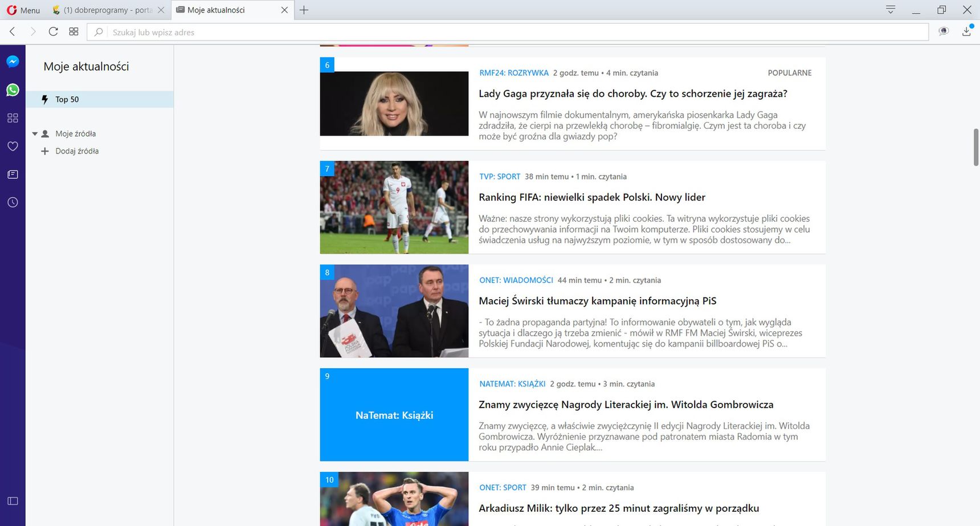
Task: Click the Moje aktualności sidebar heading
Action: click(87, 67)
